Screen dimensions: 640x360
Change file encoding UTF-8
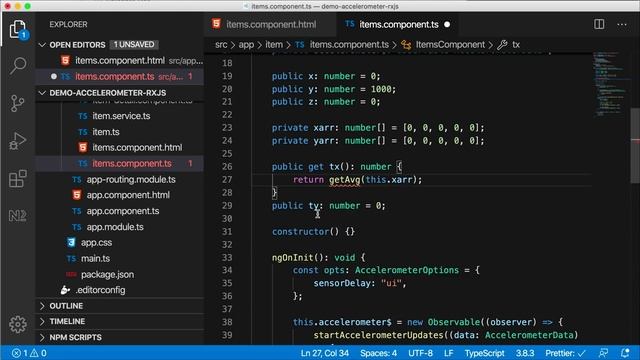click(420, 353)
